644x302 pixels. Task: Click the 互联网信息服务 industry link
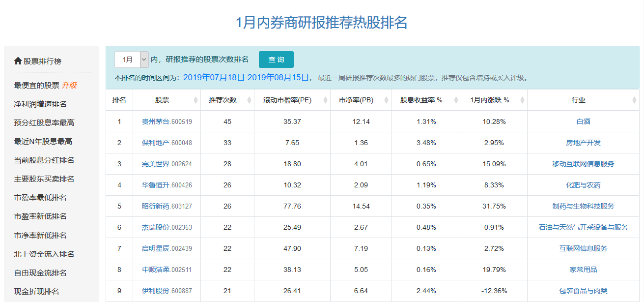583,248
